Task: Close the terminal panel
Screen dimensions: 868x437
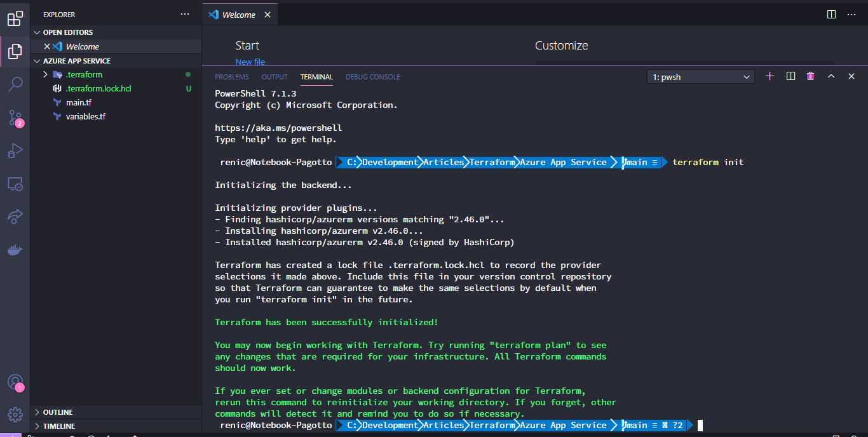Action: (851, 76)
